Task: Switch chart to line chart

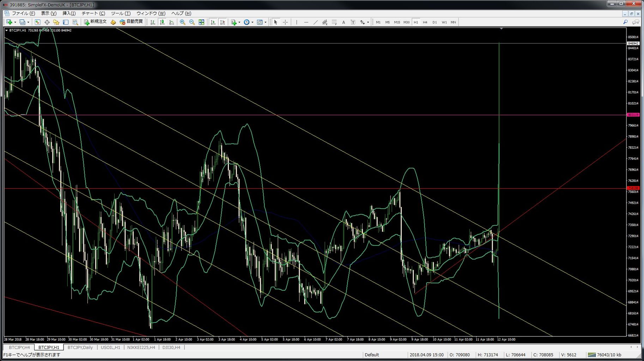Action: [172, 22]
